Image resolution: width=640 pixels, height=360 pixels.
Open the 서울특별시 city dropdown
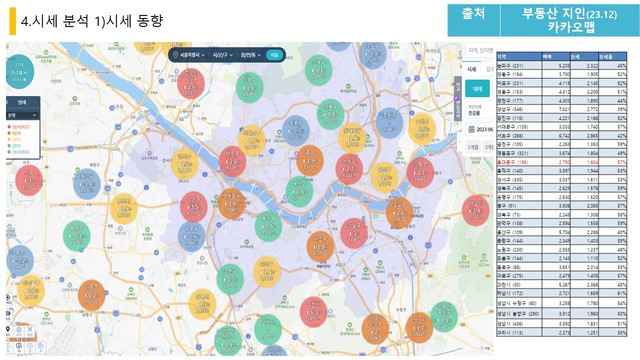[x=193, y=55]
